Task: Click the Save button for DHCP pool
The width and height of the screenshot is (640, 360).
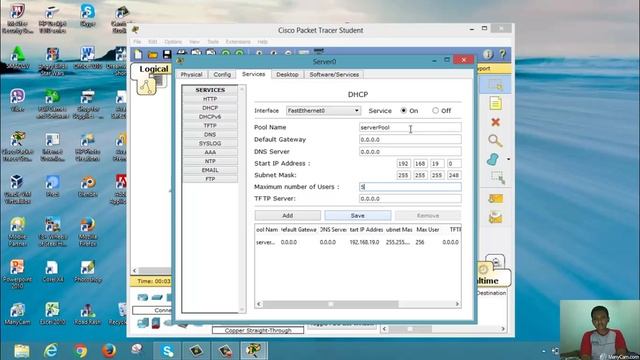Action: coord(358,216)
